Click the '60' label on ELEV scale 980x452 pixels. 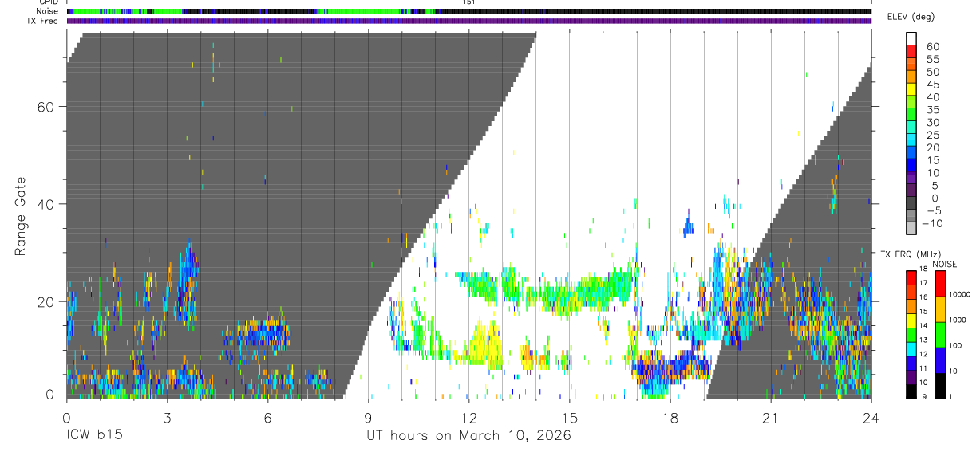click(932, 46)
